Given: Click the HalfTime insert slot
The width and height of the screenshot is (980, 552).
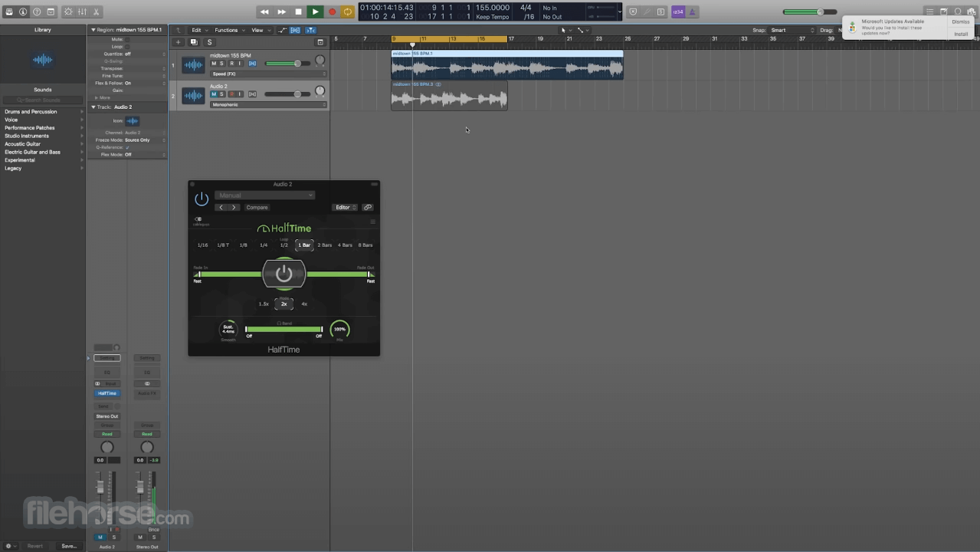Looking at the screenshot, I should [107, 393].
